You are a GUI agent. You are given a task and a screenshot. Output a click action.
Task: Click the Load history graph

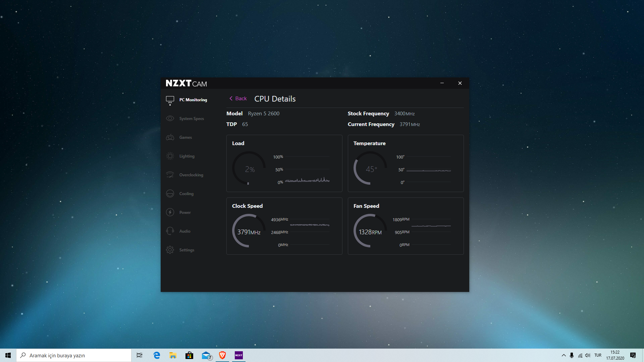pyautogui.click(x=307, y=169)
